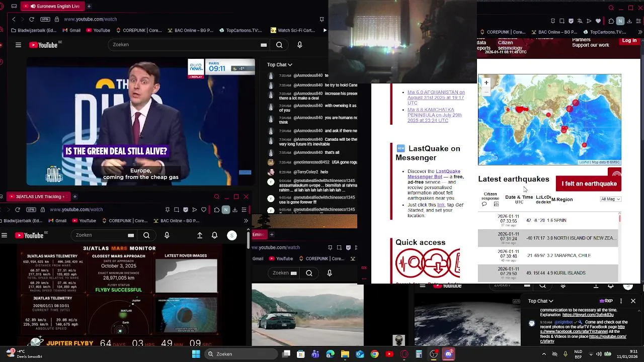Screen dimensions: 644x362
Task: Open the Bladwijzerbalk folder in Euronews window
Action: point(34,30)
